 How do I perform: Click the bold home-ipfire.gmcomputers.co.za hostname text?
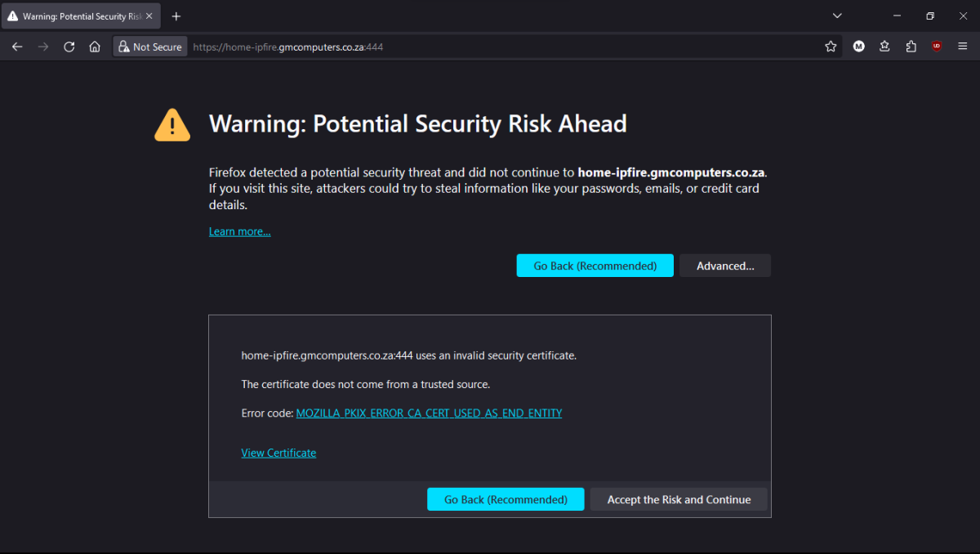coord(670,172)
